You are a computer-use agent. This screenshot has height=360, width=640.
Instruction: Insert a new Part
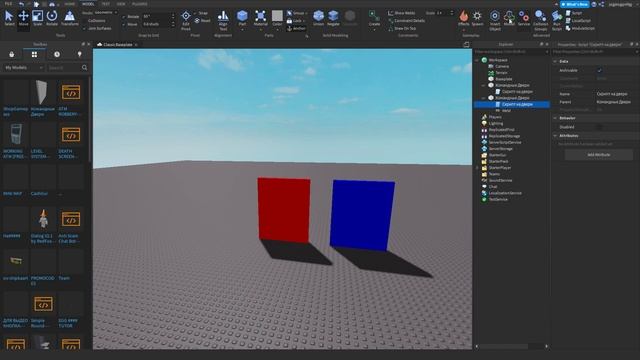coord(242,19)
